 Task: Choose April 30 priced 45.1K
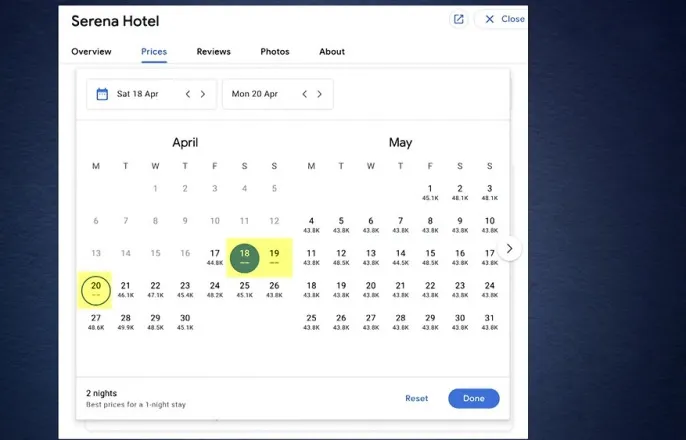tap(185, 322)
